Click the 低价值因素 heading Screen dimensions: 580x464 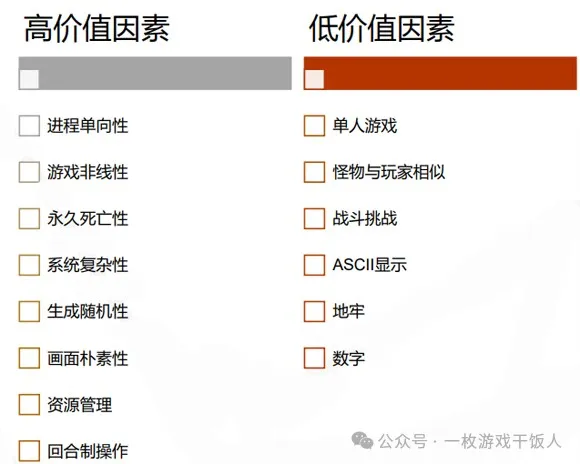coord(382,28)
